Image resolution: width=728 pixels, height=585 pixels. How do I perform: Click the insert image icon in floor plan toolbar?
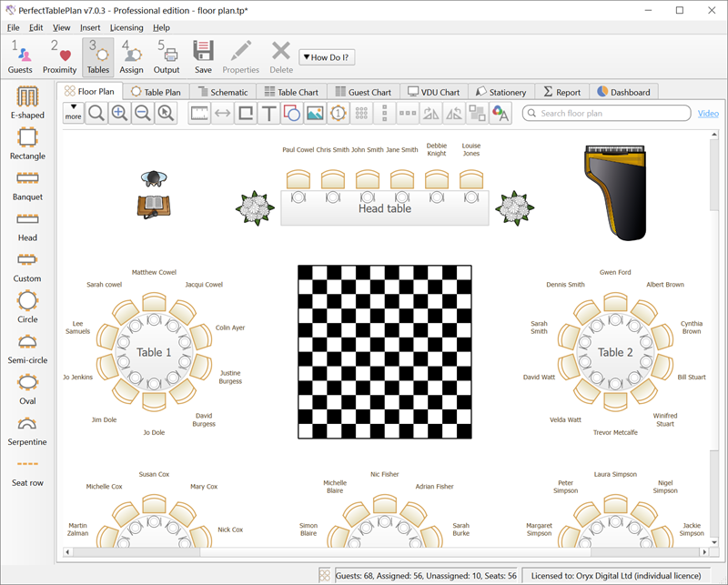[x=315, y=114]
